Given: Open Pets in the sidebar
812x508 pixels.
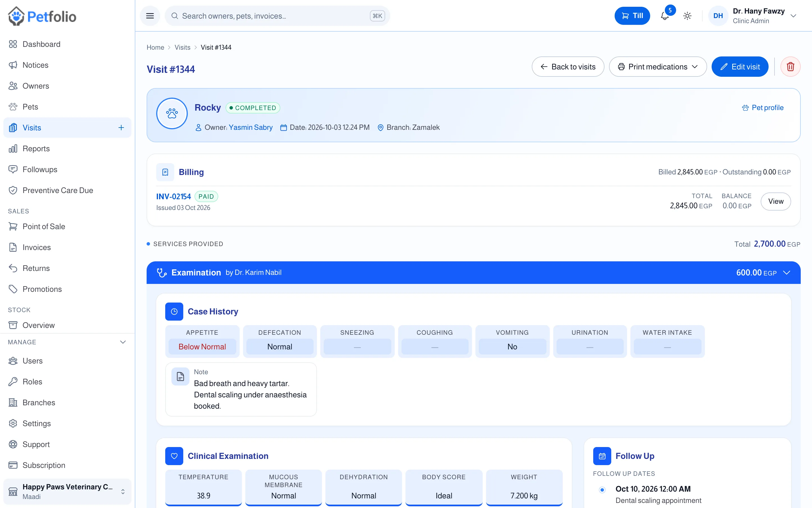Looking at the screenshot, I should pos(67,107).
